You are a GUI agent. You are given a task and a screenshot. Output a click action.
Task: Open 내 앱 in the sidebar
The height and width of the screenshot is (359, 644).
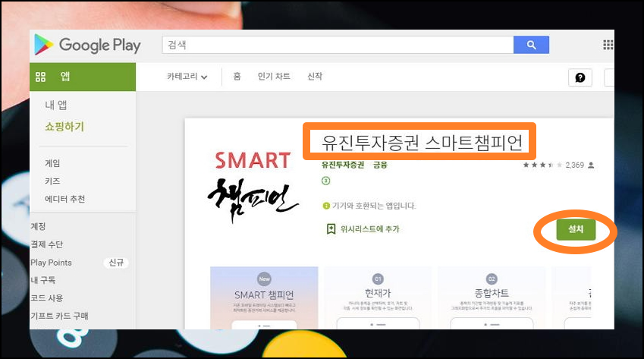click(x=56, y=105)
